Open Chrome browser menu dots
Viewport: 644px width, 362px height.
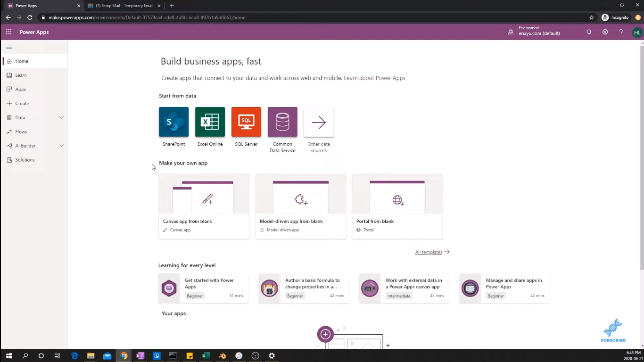(637, 17)
